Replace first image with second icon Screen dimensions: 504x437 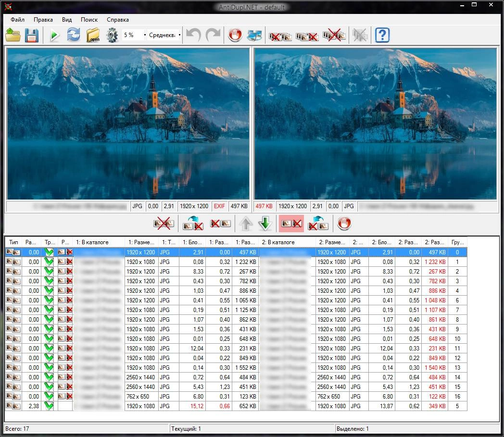pos(318,224)
